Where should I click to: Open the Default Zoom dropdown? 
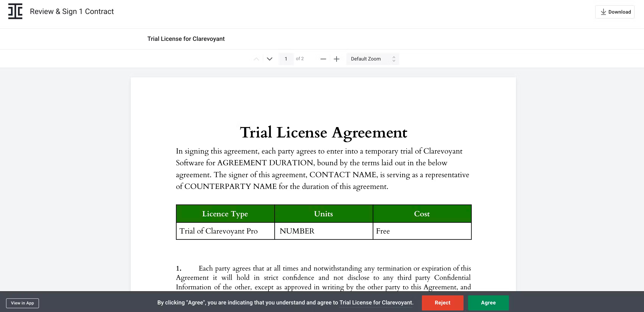point(373,59)
